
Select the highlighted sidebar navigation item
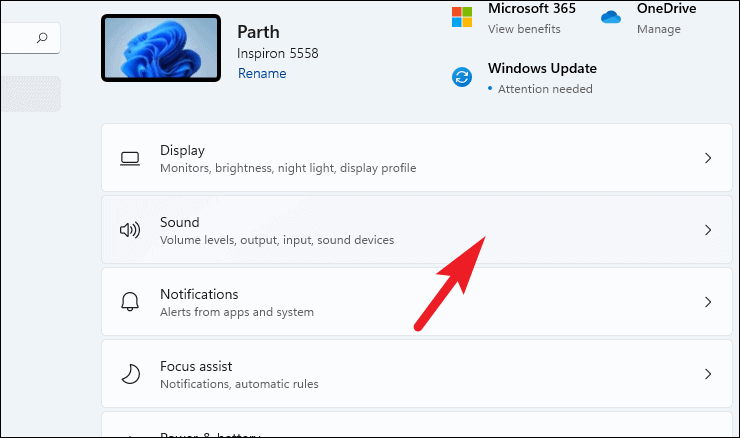click(x=31, y=94)
